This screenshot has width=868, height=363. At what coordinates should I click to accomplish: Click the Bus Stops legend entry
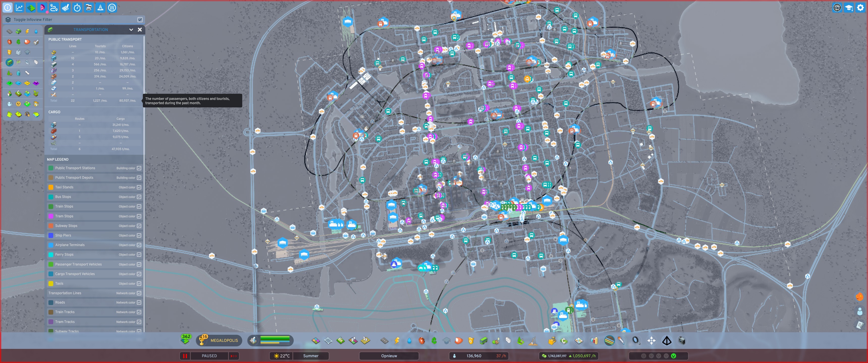(x=63, y=197)
